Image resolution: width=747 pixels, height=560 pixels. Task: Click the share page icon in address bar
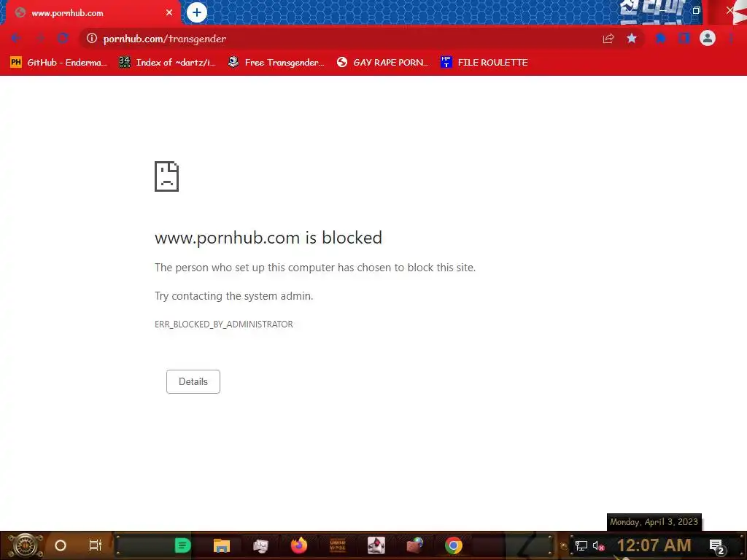click(x=608, y=39)
